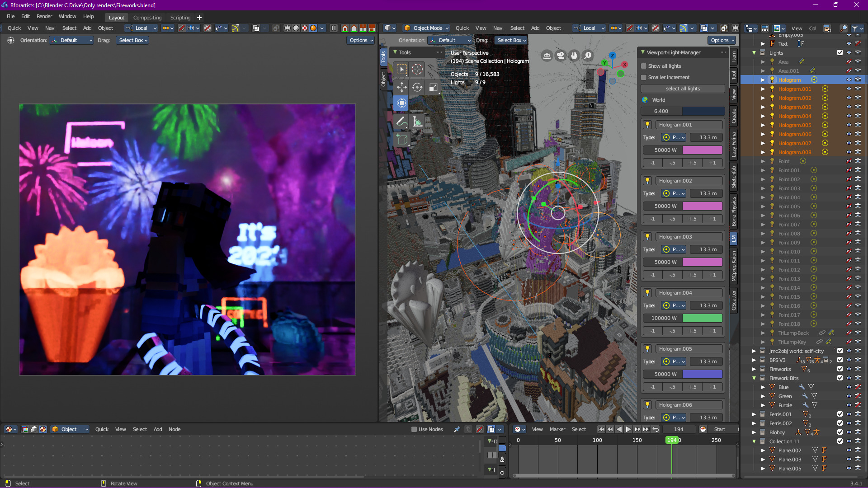Toggle Use Nodes checkbox
Image resolution: width=868 pixels, height=488 pixels.
point(414,429)
